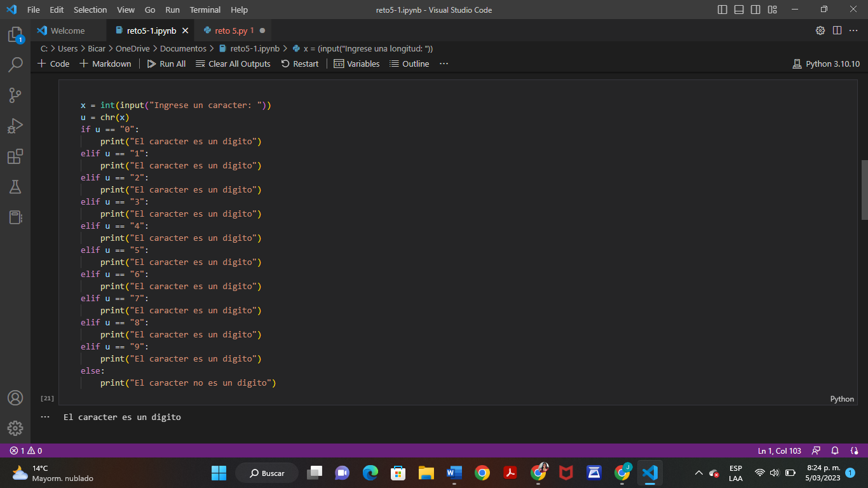Open the Extensions view
Image resolution: width=868 pixels, height=488 pixels.
click(x=16, y=156)
